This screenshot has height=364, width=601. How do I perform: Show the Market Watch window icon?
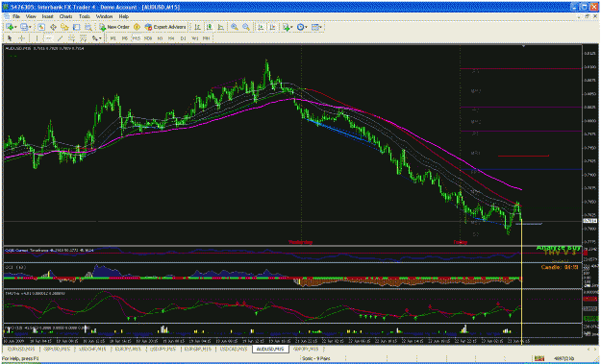41,27
